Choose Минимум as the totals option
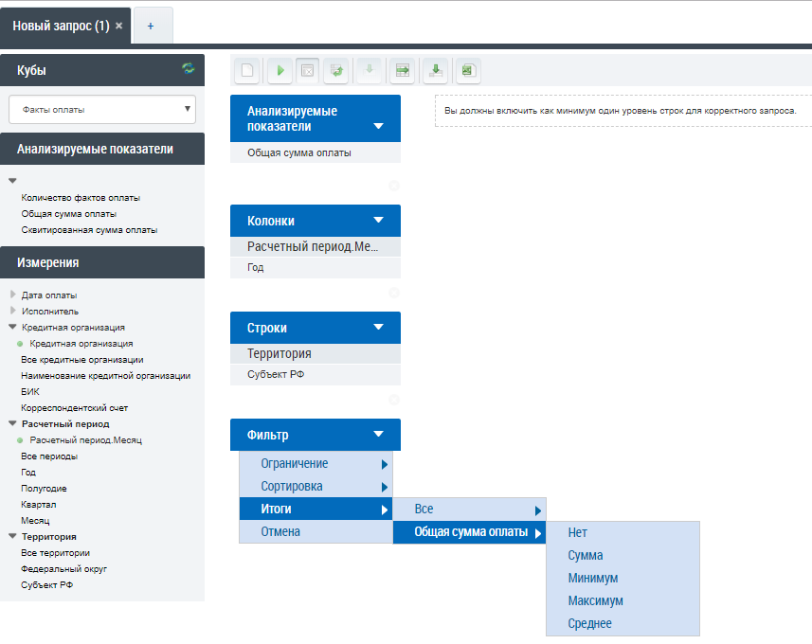The image size is (812, 644). pos(623,579)
